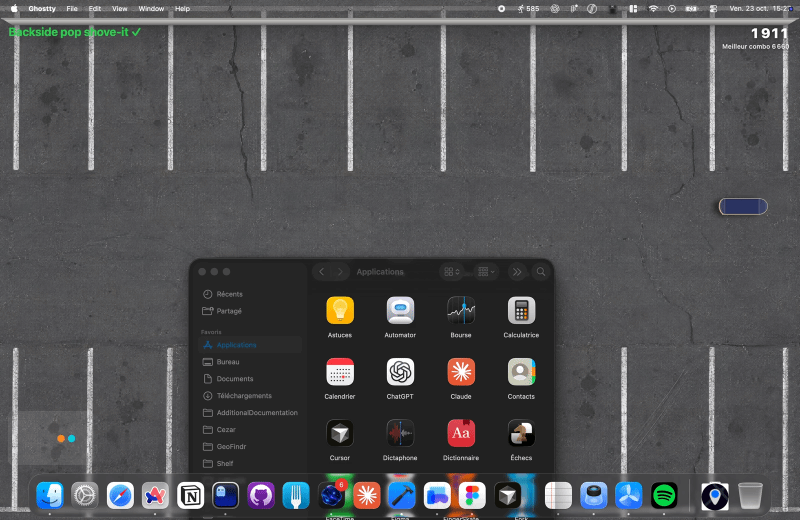Image resolution: width=800 pixels, height=520 pixels.
Task: Open the Finder icon view dropdown
Action: (x=452, y=271)
